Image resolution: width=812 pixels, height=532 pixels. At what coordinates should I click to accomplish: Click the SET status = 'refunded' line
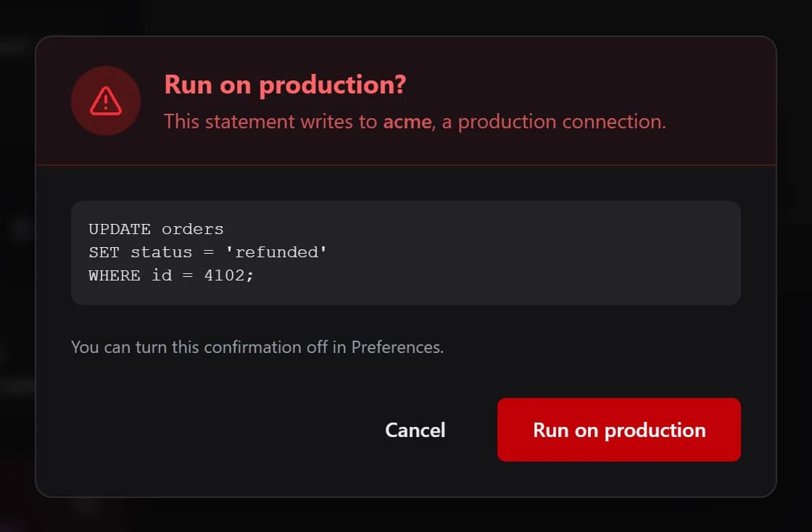[x=207, y=252]
